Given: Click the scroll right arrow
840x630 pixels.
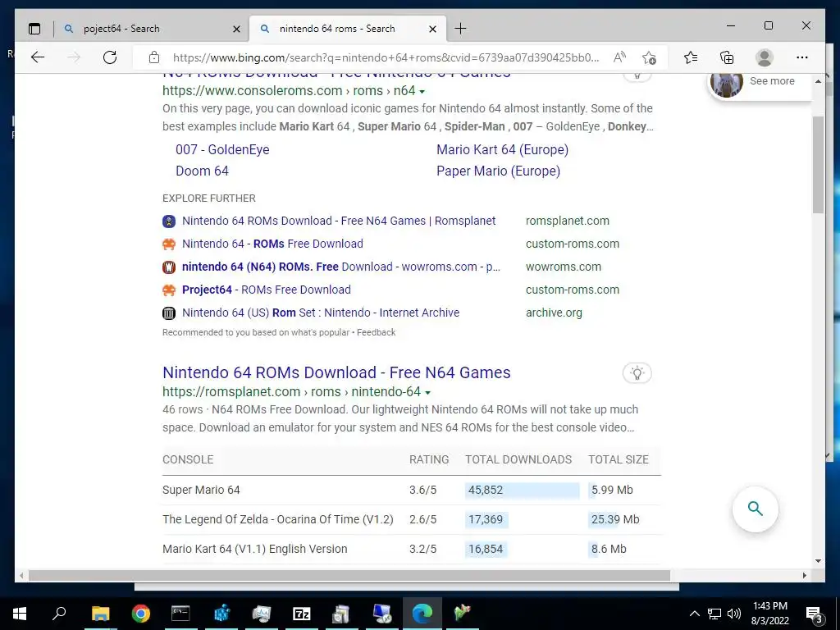Looking at the screenshot, I should point(804,575).
